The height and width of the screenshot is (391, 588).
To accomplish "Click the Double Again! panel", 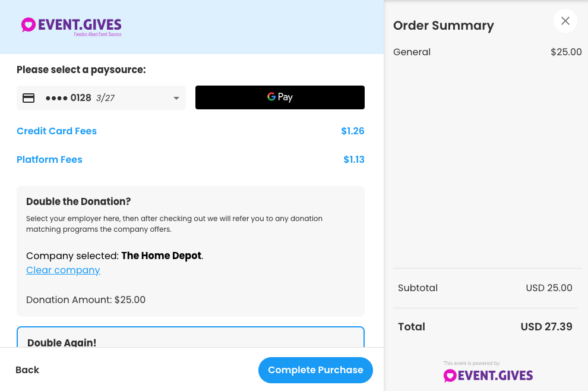I will (x=191, y=337).
